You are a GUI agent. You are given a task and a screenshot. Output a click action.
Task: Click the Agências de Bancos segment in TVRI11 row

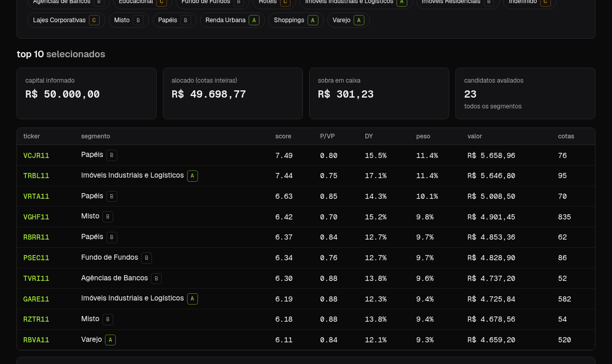[x=114, y=278]
